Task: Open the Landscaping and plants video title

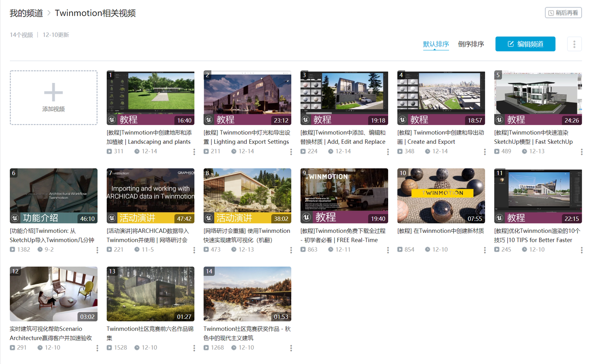Action: 149,137
